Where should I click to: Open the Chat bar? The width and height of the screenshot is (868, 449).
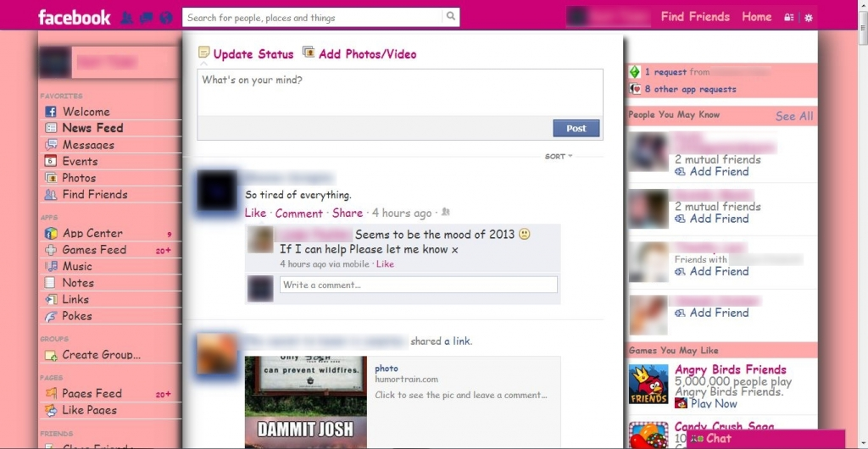pos(765,439)
